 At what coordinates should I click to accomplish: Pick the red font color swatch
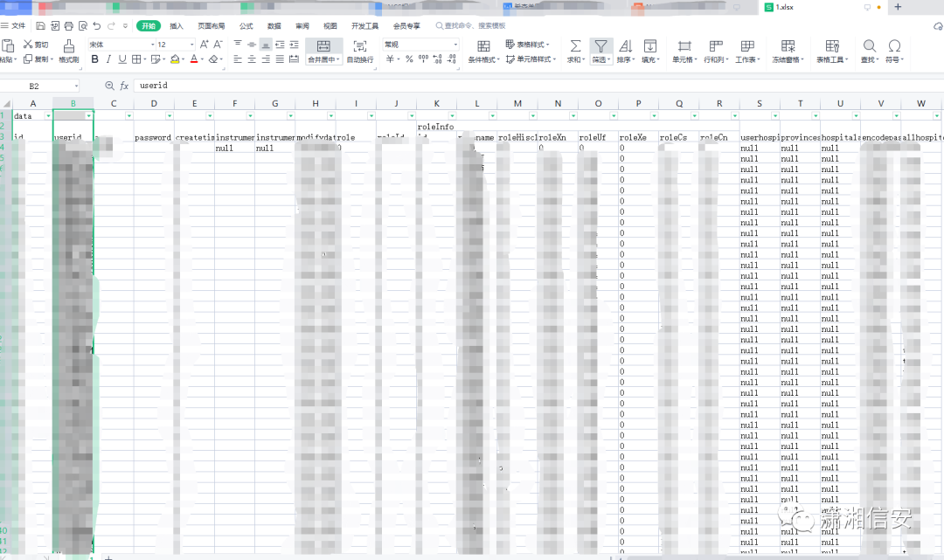click(x=194, y=59)
